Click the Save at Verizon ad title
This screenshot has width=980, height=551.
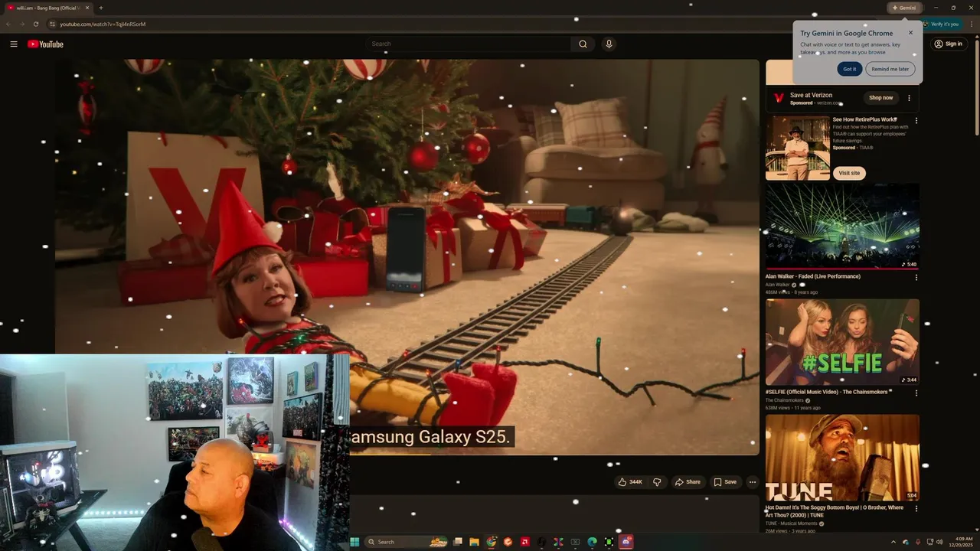811,95
